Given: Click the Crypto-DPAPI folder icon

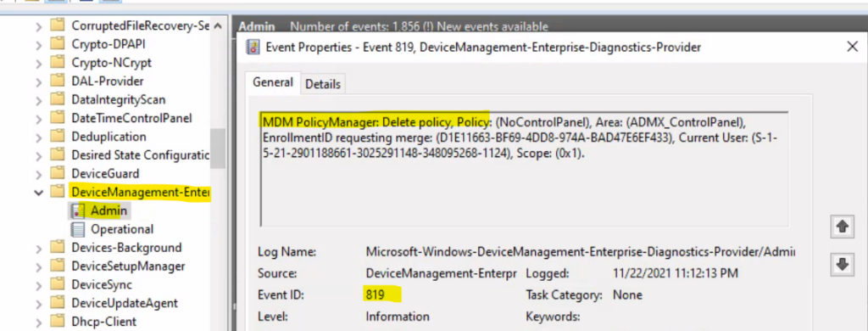Looking at the screenshot, I should pyautogui.click(x=57, y=44).
